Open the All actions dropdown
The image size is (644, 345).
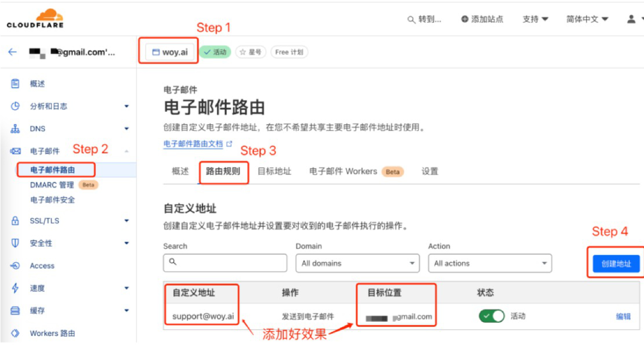point(490,263)
